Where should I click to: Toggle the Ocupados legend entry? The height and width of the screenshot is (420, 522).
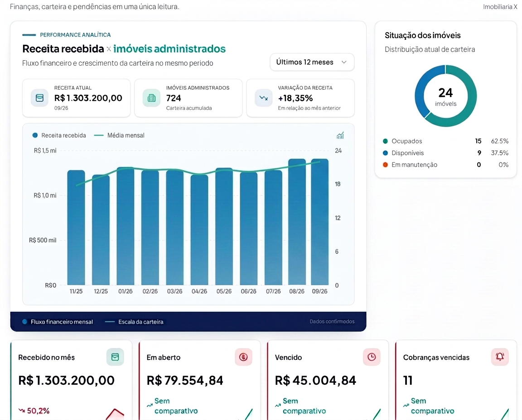tap(445, 141)
